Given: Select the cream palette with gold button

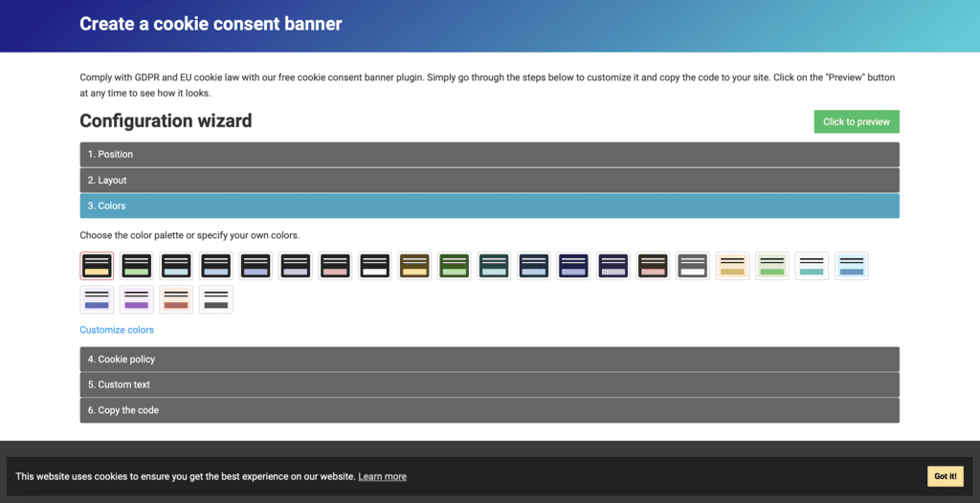Looking at the screenshot, I should point(732,266).
